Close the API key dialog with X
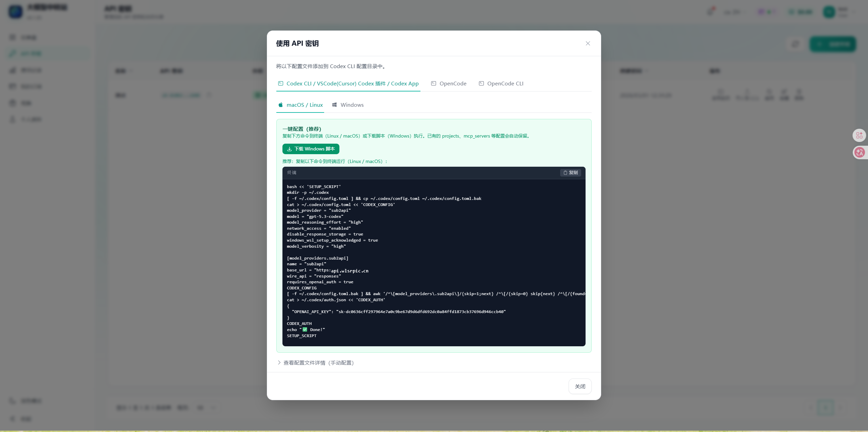Screen dimensions: 868x432 coord(588,43)
